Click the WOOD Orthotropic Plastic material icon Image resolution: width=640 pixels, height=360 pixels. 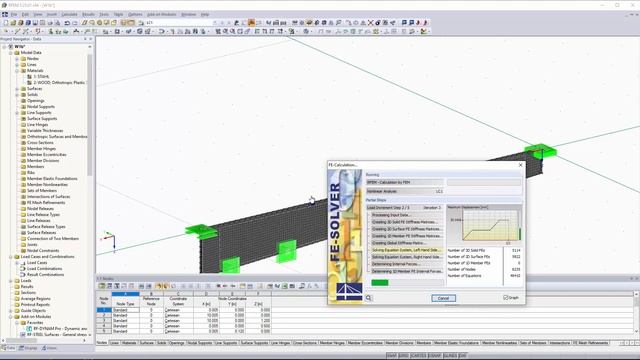click(x=29, y=82)
